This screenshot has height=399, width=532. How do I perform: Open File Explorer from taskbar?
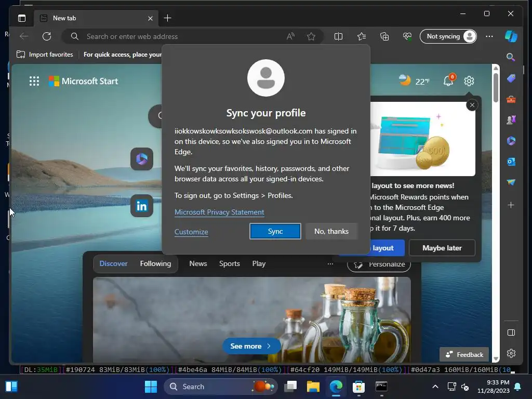tap(313, 387)
